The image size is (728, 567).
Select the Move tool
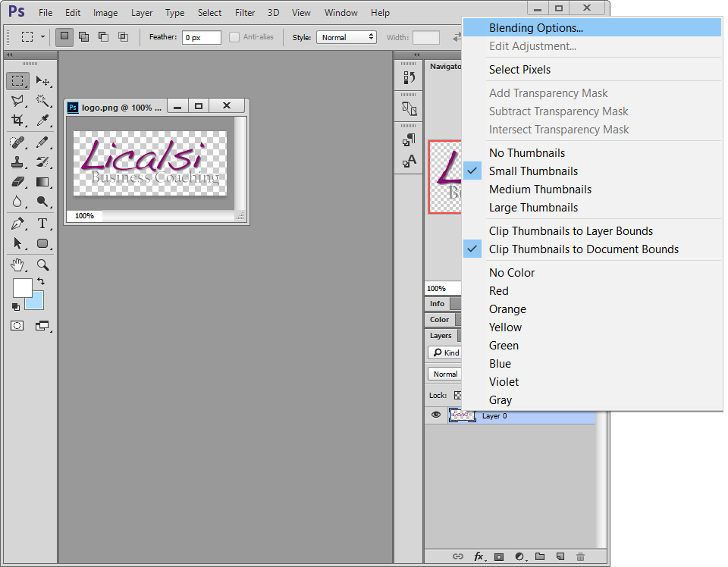tap(42, 81)
